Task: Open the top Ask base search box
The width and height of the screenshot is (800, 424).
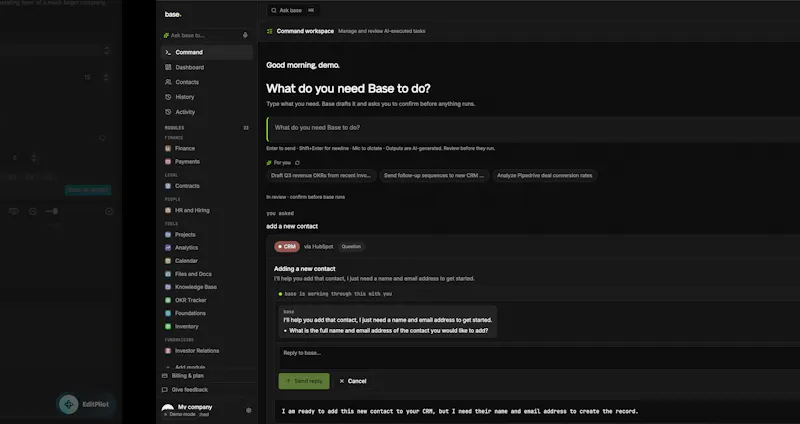Action: click(x=292, y=10)
